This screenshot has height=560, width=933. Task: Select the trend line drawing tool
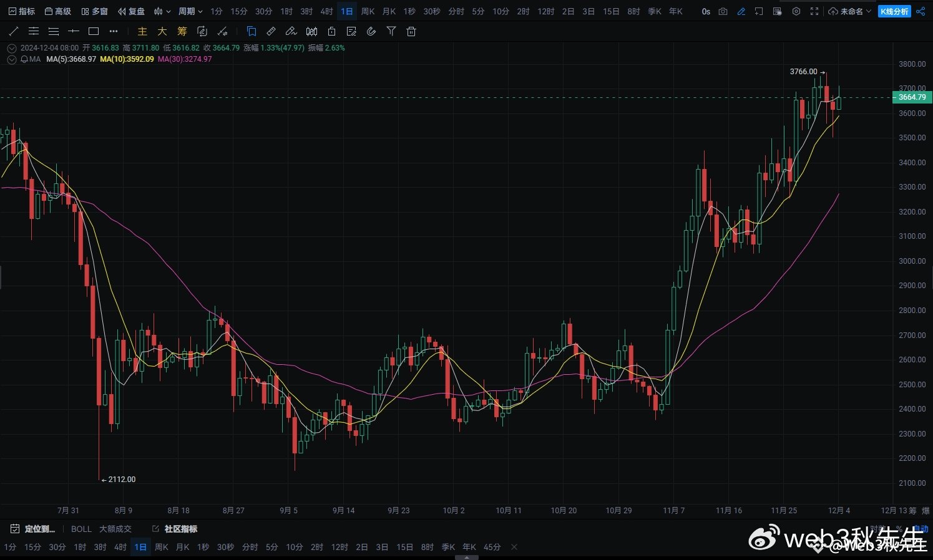[x=14, y=31]
